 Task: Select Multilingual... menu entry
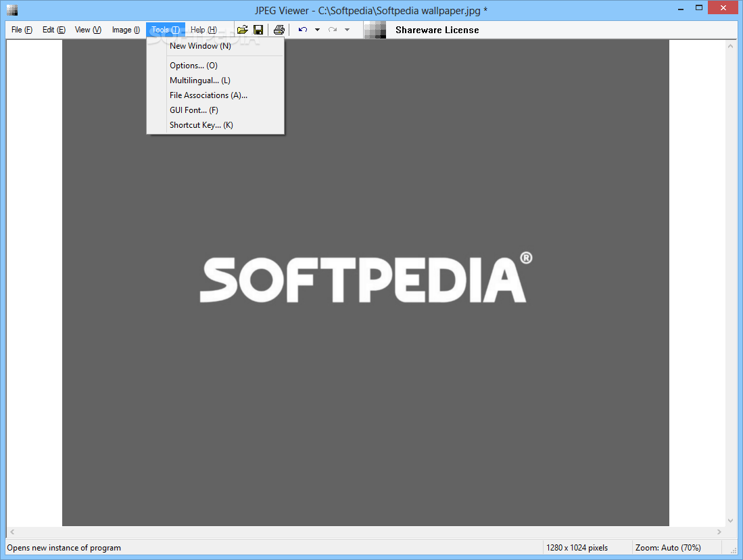(x=216, y=80)
